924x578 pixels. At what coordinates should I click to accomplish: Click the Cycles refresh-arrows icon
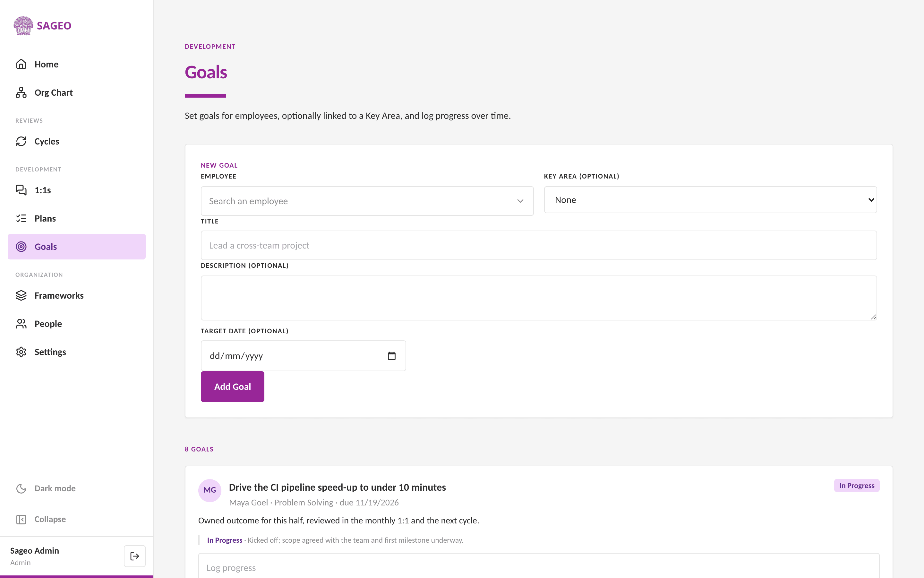[21, 141]
